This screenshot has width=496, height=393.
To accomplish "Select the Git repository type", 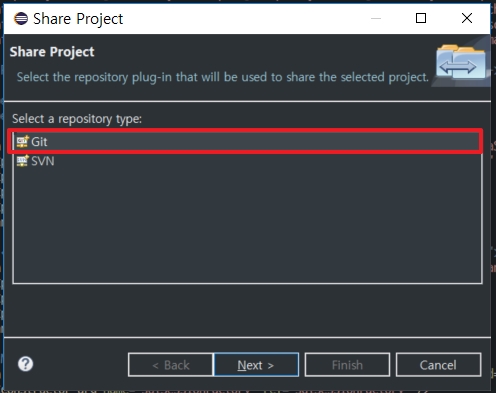I will (247, 142).
